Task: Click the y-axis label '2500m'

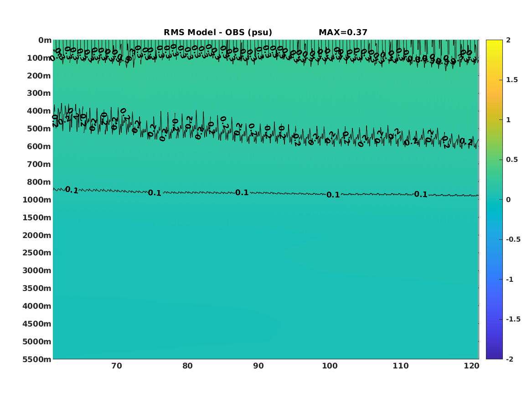Action: (x=37, y=253)
